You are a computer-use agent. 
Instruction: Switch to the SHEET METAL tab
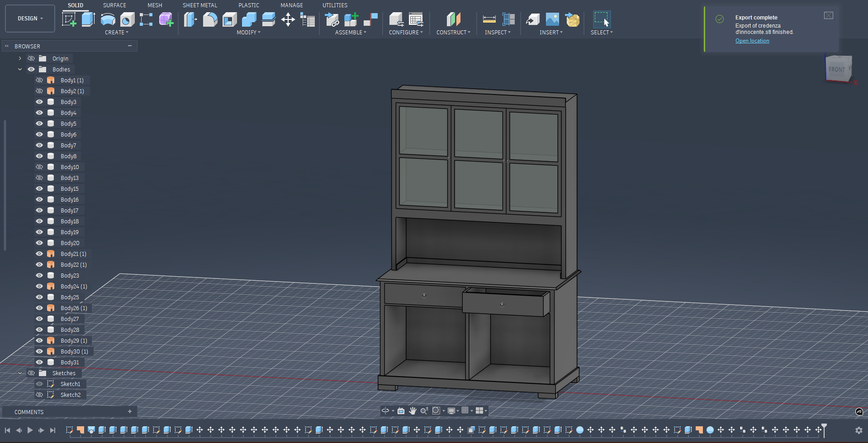point(199,5)
